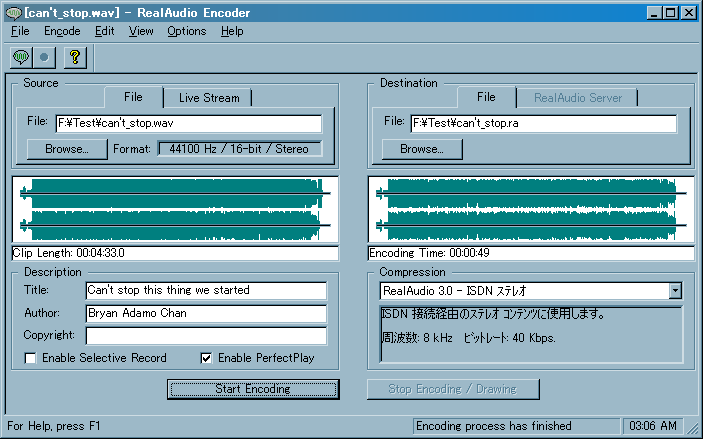Click the Clip Length 00:04:33.0 text

coord(69,253)
